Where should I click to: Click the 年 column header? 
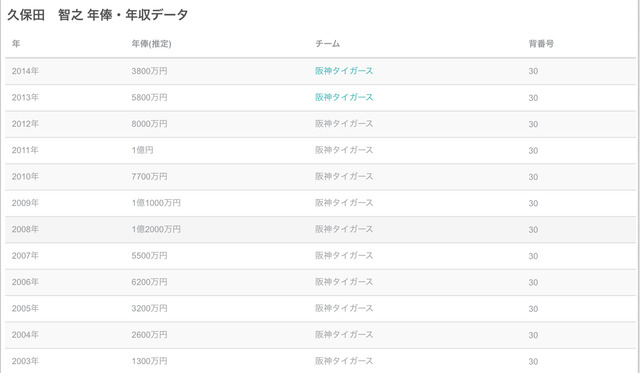[16, 44]
